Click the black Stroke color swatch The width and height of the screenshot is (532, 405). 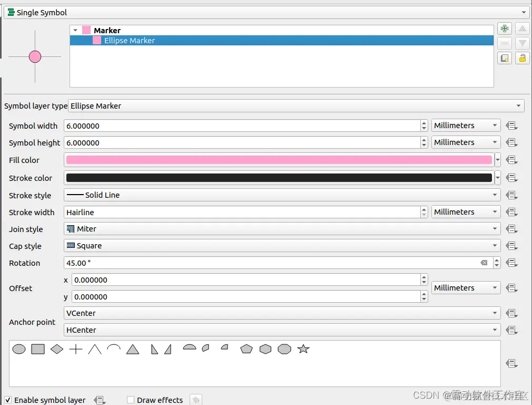pos(279,178)
